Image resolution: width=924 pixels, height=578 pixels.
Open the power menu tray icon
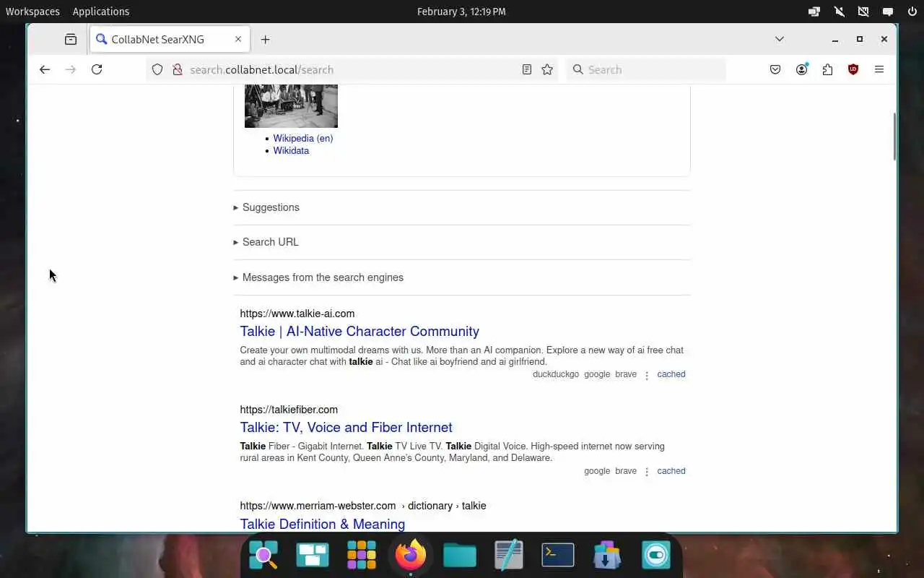click(x=912, y=12)
